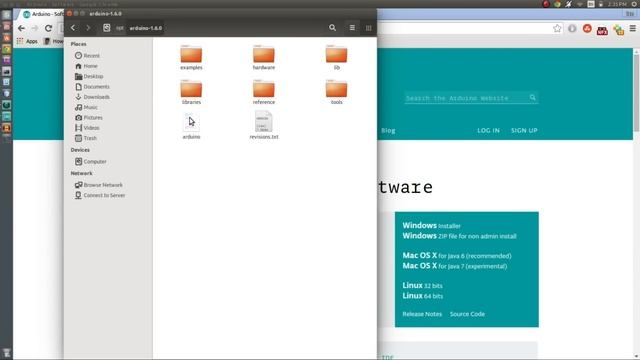
Task: Open the Blog menu item
Action: (x=388, y=131)
